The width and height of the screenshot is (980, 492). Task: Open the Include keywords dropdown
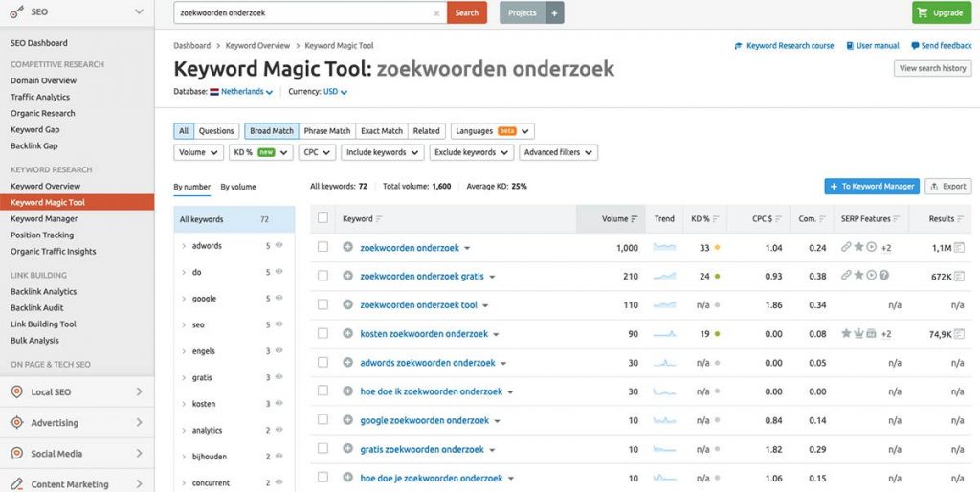(x=383, y=152)
